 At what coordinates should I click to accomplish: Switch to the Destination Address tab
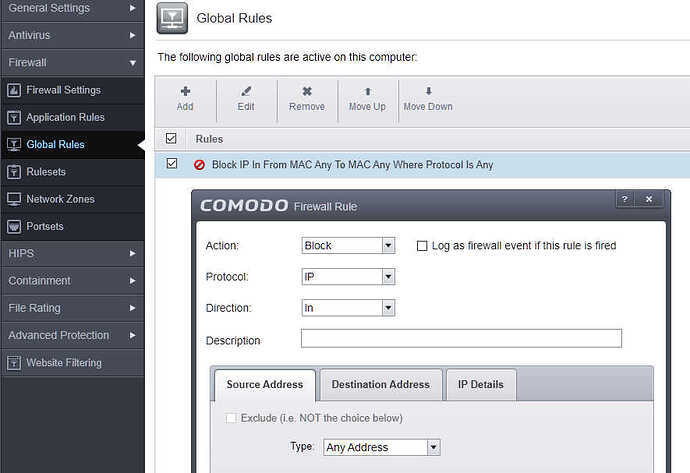381,385
